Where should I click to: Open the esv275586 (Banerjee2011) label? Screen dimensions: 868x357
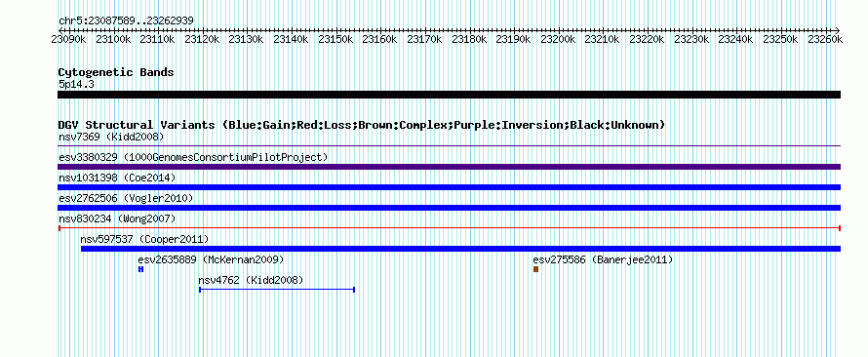[x=603, y=259]
